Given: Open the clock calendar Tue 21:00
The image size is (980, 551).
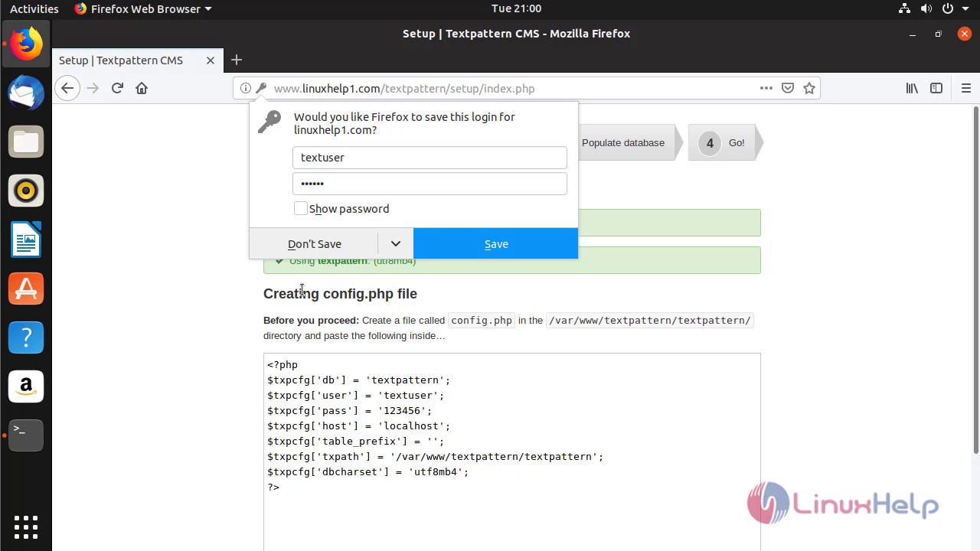Looking at the screenshot, I should click(x=516, y=8).
